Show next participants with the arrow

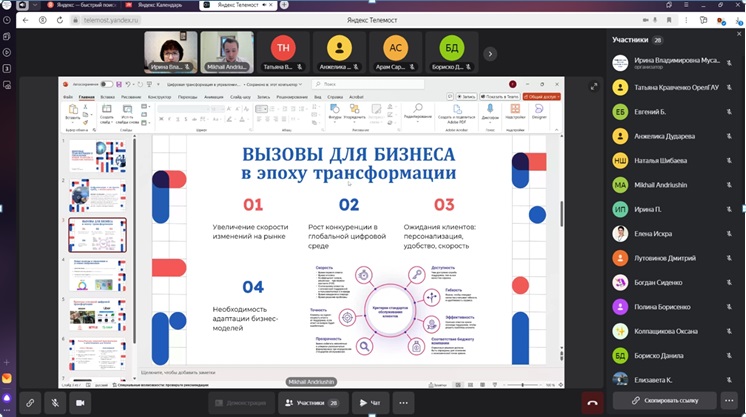pos(490,54)
